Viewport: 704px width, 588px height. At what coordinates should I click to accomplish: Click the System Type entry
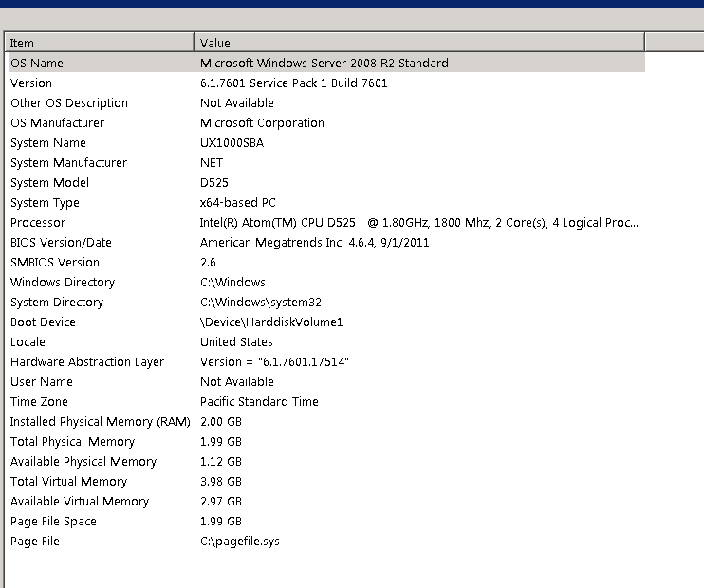[45, 203]
